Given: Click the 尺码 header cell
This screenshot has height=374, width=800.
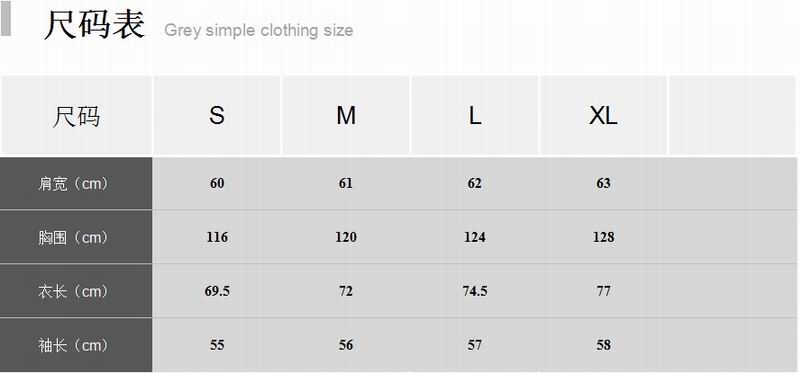Looking at the screenshot, I should [76, 115].
